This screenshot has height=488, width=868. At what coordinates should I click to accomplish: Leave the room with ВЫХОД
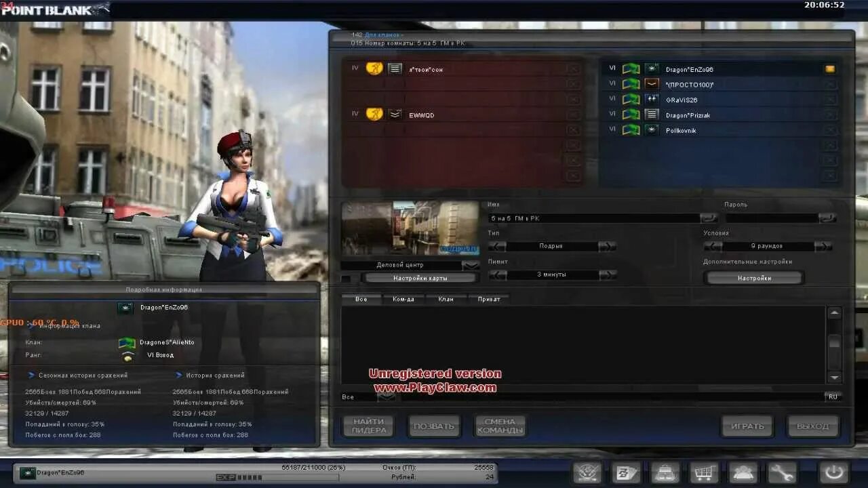coord(813,426)
